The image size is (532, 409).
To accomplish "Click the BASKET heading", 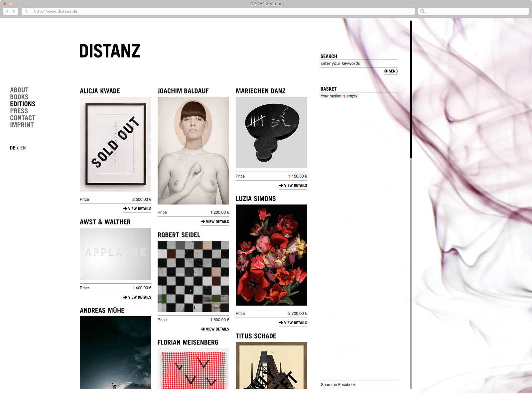I will [x=329, y=89].
